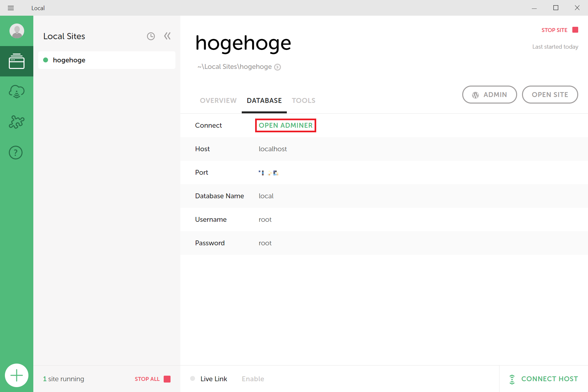
Task: Switch to the Overview tab
Action: tap(218, 101)
